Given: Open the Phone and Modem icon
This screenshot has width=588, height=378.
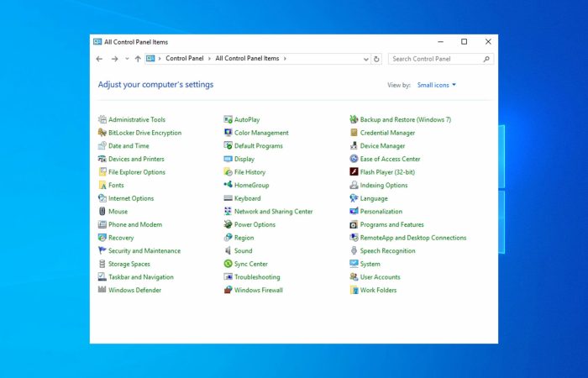Looking at the screenshot, I should coord(102,224).
